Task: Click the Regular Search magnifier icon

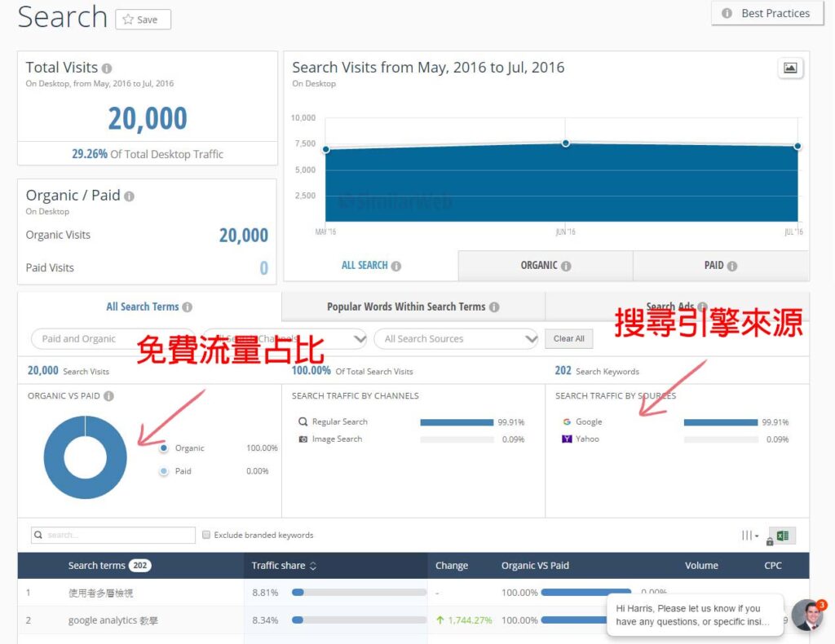Action: click(x=303, y=421)
